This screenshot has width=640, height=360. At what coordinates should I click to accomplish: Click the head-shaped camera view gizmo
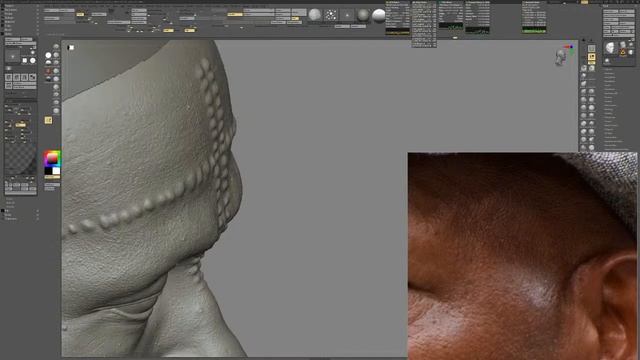click(561, 57)
